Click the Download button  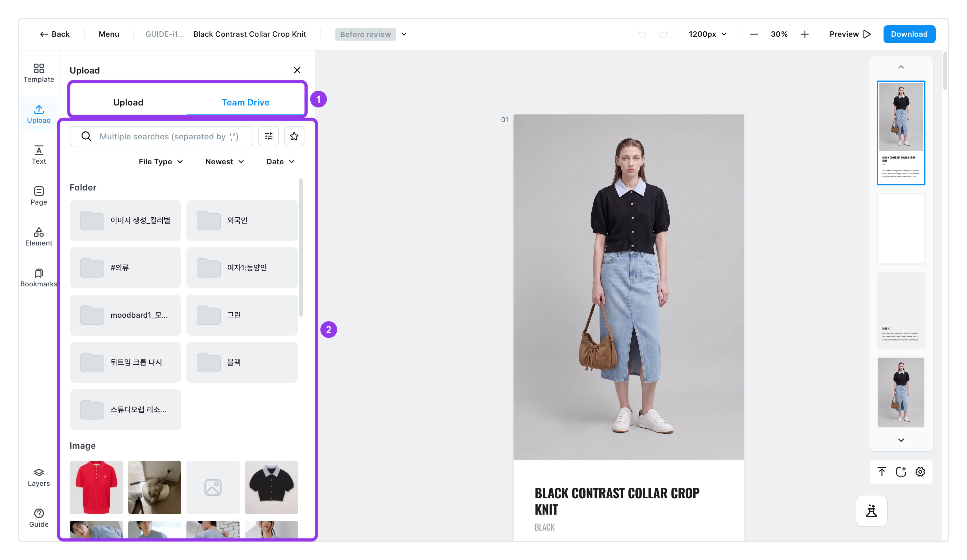pos(909,34)
